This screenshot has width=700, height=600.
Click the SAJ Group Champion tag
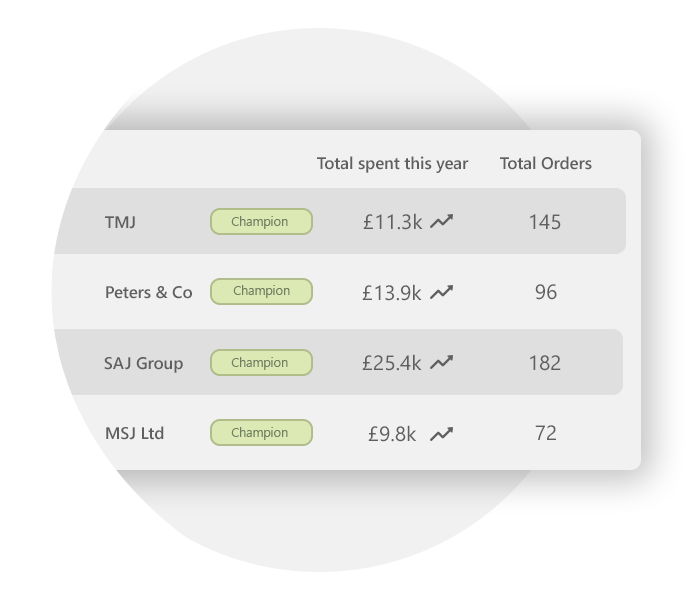(261, 362)
